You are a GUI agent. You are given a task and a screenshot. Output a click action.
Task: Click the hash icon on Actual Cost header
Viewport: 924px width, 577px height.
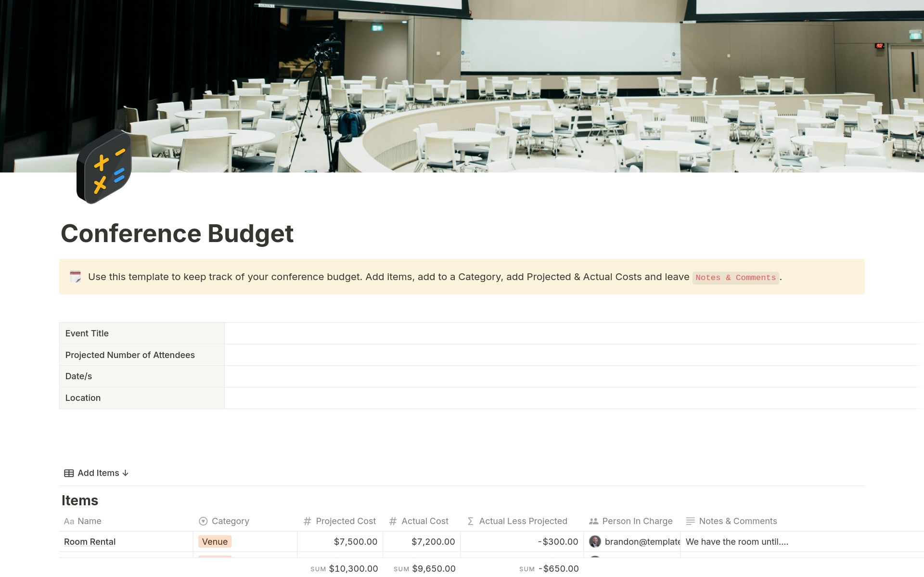pos(393,521)
